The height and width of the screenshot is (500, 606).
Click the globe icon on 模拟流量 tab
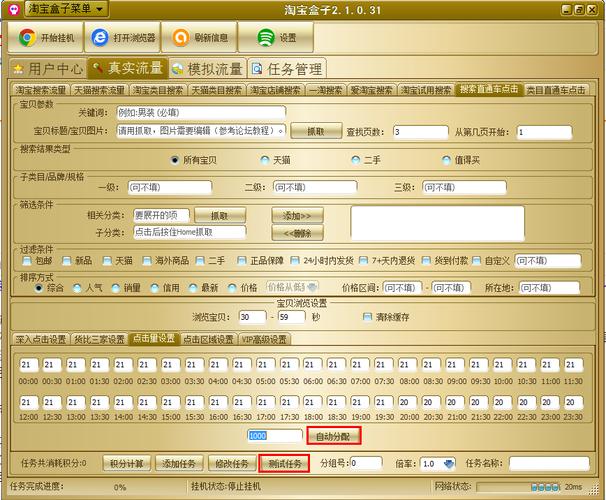(177, 69)
